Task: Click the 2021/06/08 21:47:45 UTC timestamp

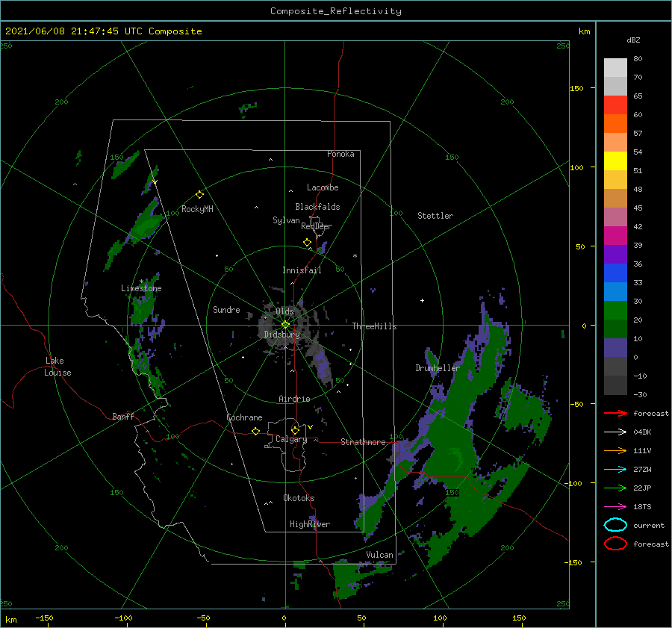Action: 104,31
